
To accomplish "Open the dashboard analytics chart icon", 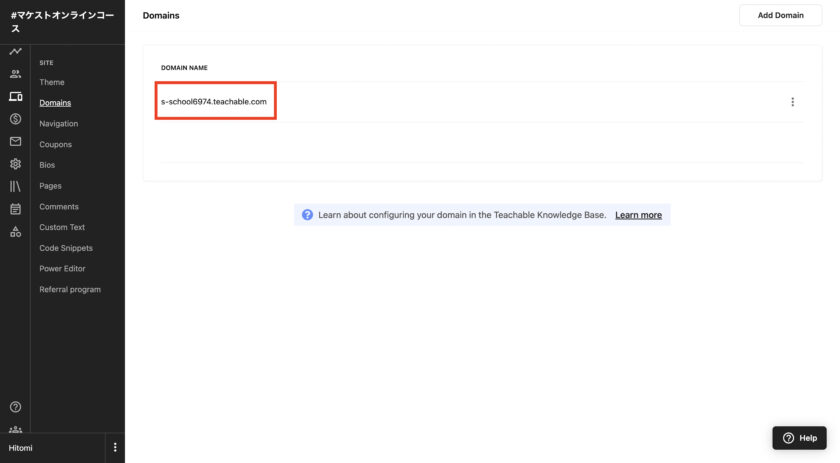I will [x=16, y=51].
